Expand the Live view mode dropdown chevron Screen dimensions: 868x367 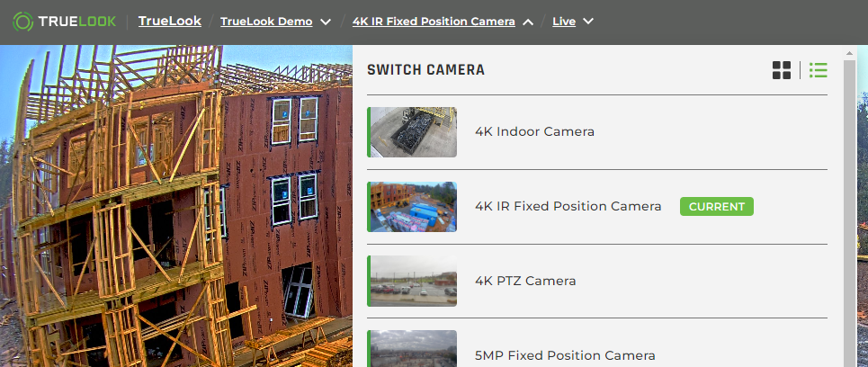click(588, 22)
